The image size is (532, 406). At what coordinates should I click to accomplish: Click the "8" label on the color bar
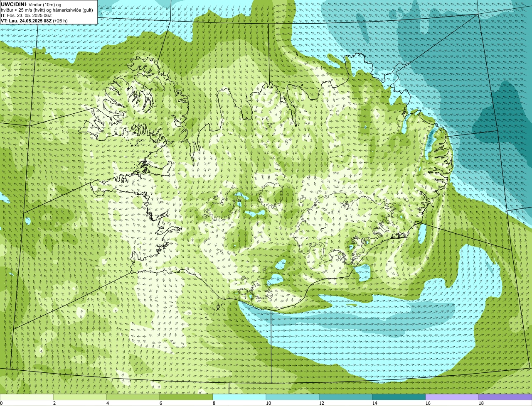point(214,403)
